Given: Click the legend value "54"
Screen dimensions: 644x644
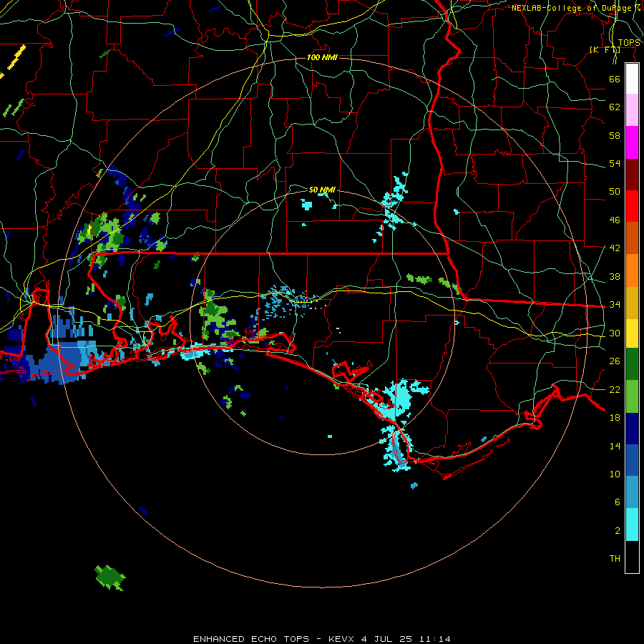Looking at the screenshot, I should point(615,163).
